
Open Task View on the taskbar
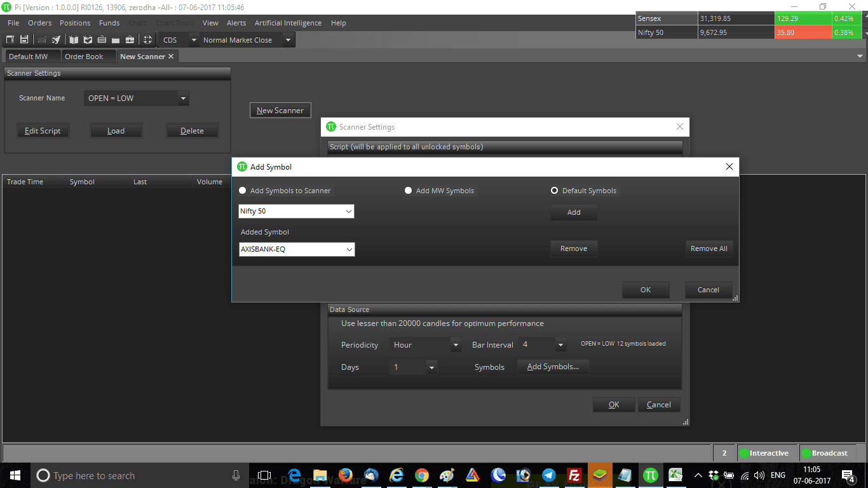pos(264,475)
